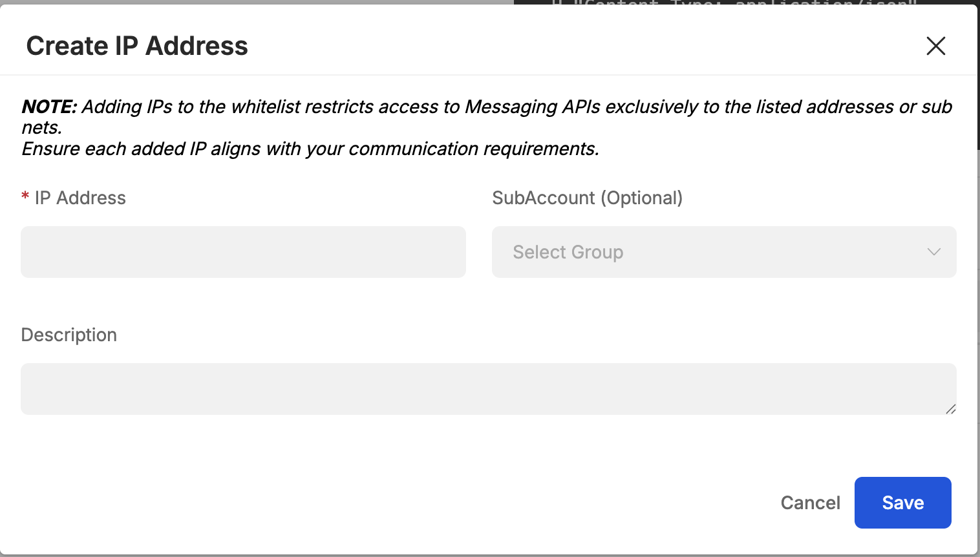The width and height of the screenshot is (980, 557).
Task: Click the blue Save button
Action: [x=902, y=503]
